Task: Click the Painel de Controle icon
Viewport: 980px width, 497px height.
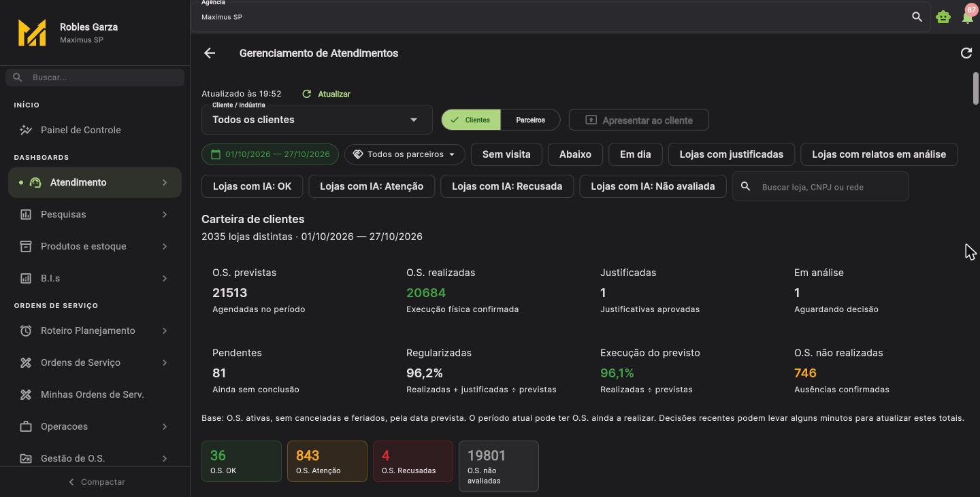Action: [x=26, y=130]
